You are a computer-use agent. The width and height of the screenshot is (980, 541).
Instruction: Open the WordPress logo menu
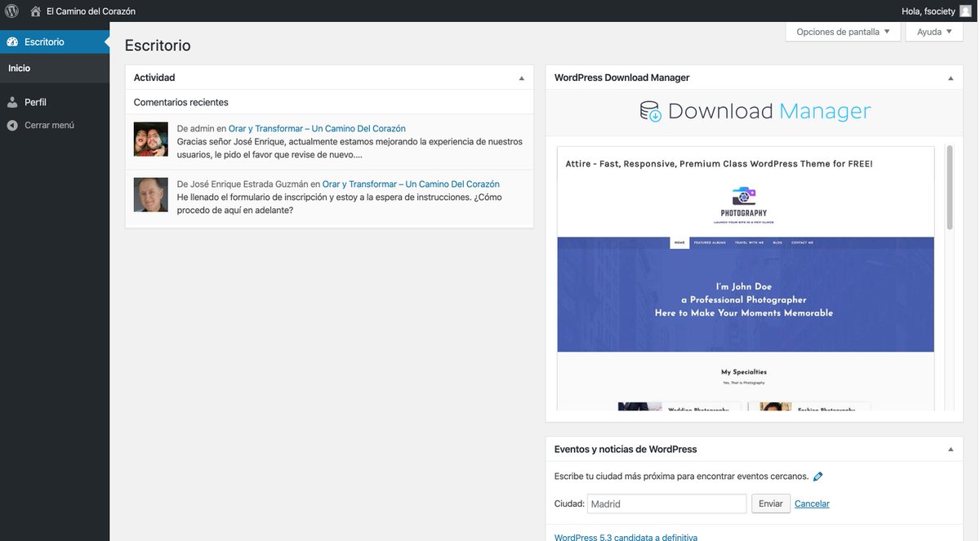click(12, 11)
